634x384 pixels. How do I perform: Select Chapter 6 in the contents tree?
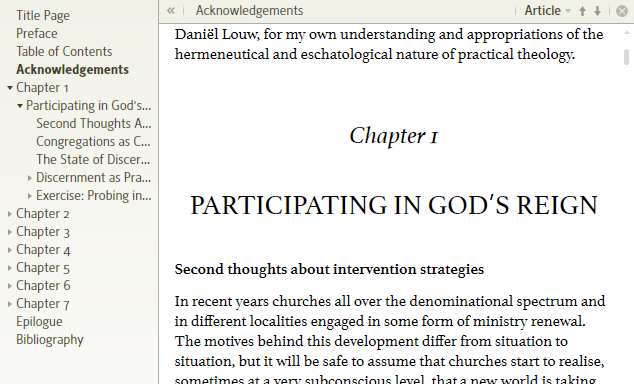tap(43, 285)
